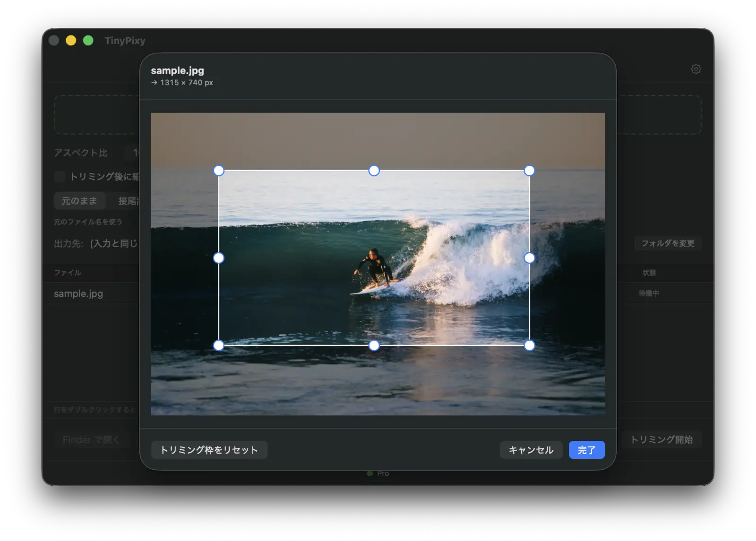Toggle トリミング後に checkbox in background window
756x541 pixels.
(60, 177)
